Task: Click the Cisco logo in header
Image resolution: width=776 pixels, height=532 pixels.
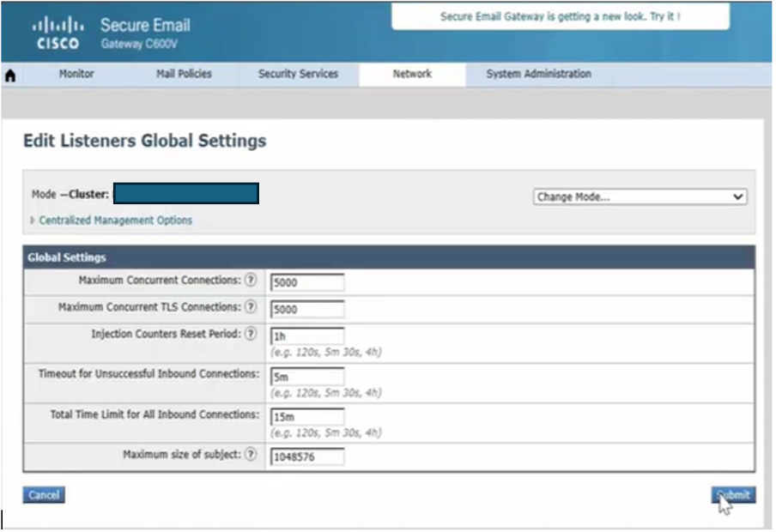Action: (x=58, y=33)
